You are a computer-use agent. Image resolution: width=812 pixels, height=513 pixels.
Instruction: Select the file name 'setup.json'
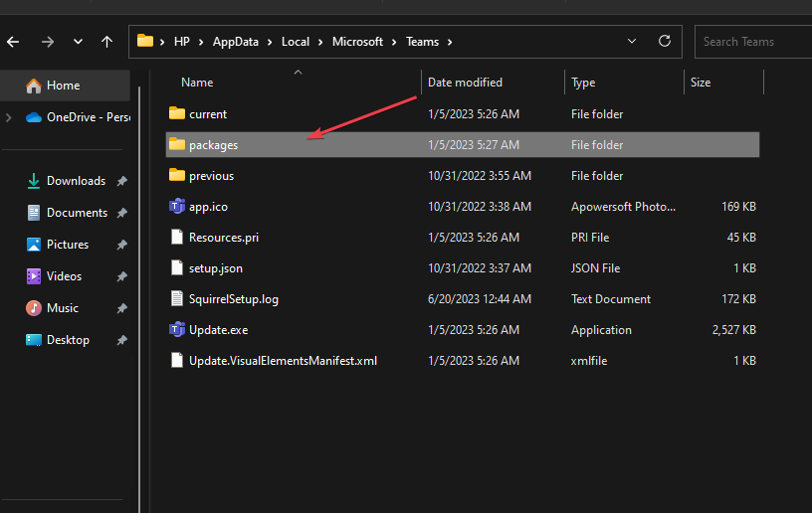coord(215,268)
